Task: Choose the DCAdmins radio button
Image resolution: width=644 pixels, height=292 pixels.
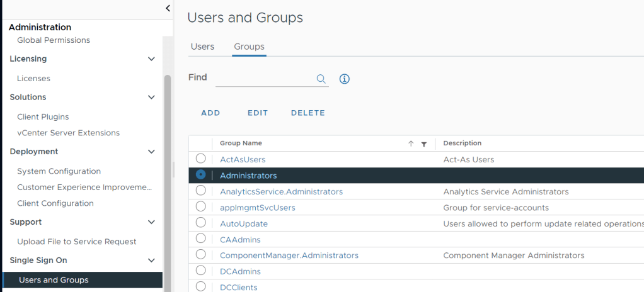Action: [200, 271]
